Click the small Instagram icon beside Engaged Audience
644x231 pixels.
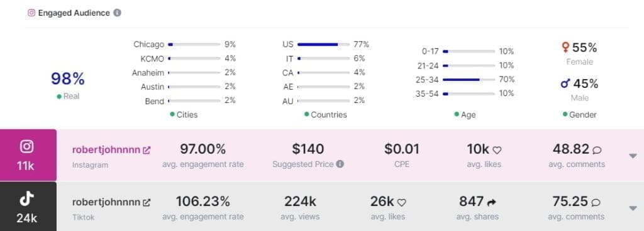(31, 13)
